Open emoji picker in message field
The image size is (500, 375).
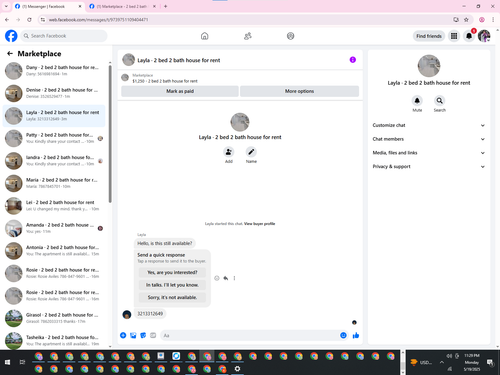pos(343,335)
